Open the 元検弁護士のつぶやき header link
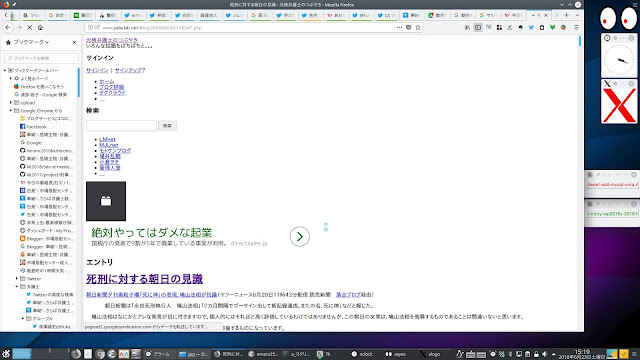The width and height of the screenshot is (640, 360). click(112, 40)
